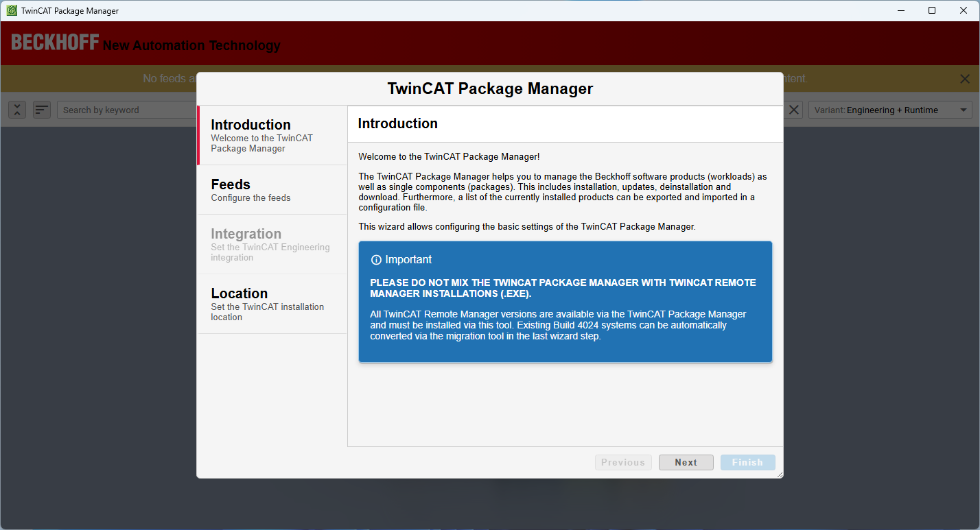This screenshot has width=980, height=530.
Task: Click the TwinCAT app icon in title bar
Action: coord(12,10)
